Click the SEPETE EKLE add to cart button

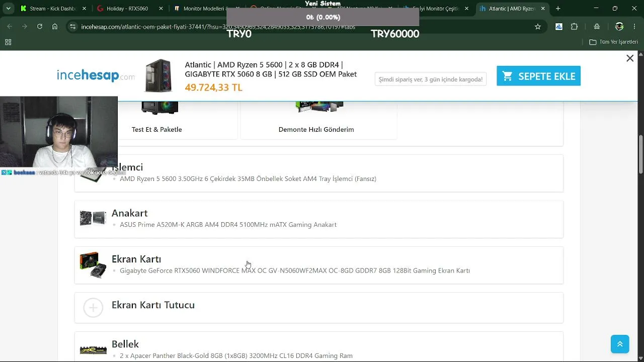(x=538, y=76)
